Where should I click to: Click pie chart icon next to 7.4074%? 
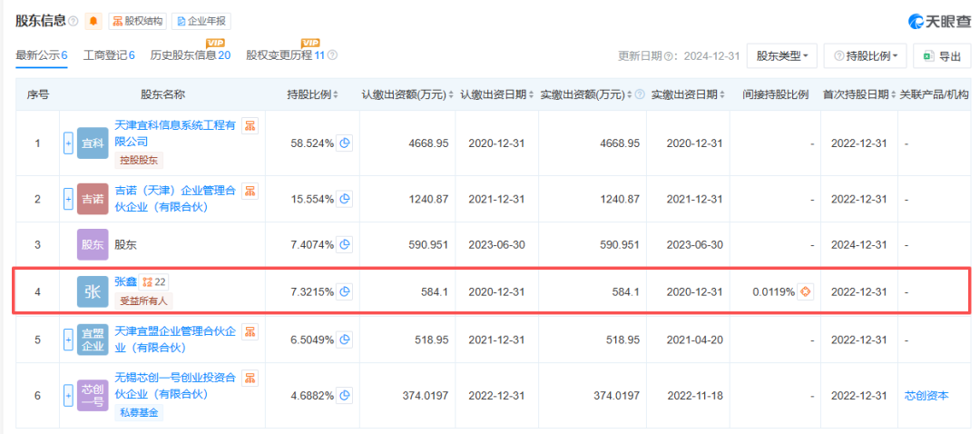pyautogui.click(x=345, y=245)
